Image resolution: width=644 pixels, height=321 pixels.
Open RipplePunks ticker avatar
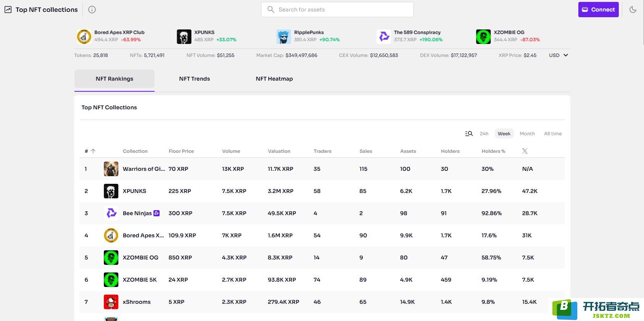pyautogui.click(x=284, y=36)
